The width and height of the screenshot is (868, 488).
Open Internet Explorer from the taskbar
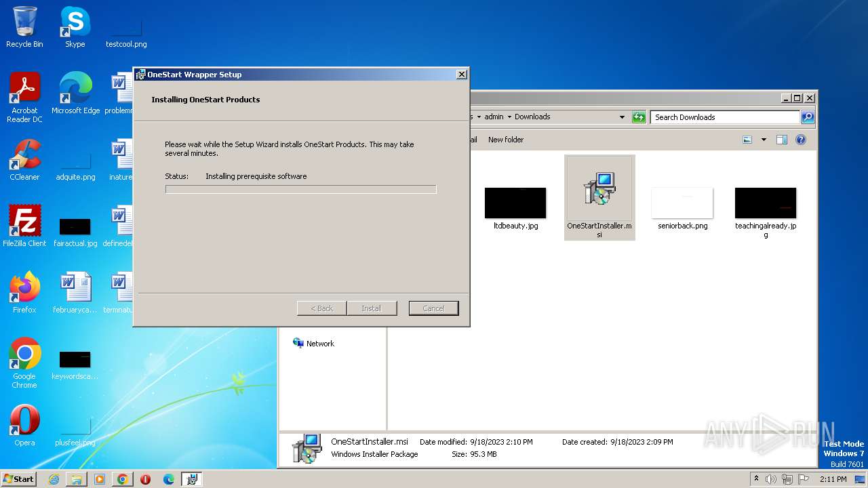[x=54, y=479]
